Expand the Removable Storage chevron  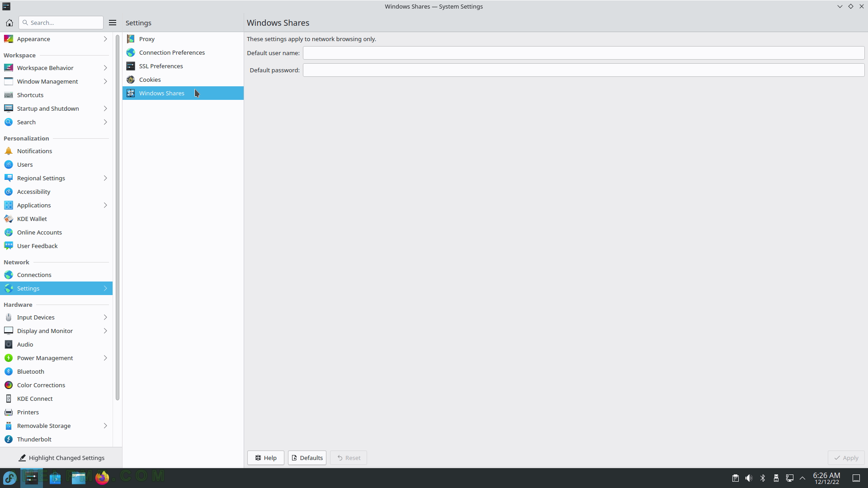tap(105, 426)
